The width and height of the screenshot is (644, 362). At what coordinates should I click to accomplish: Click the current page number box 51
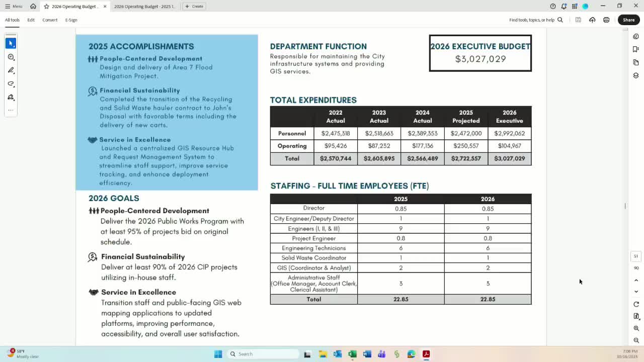[636, 256]
